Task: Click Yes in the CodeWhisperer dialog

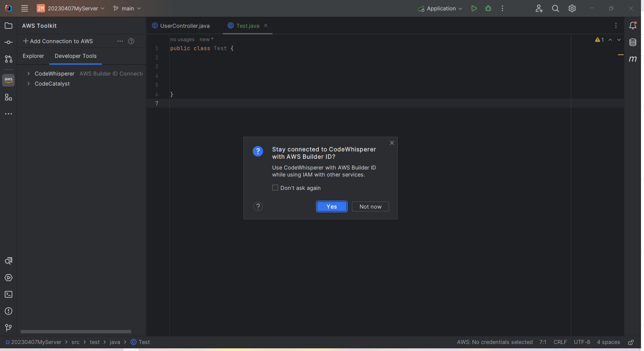Action: (x=332, y=207)
